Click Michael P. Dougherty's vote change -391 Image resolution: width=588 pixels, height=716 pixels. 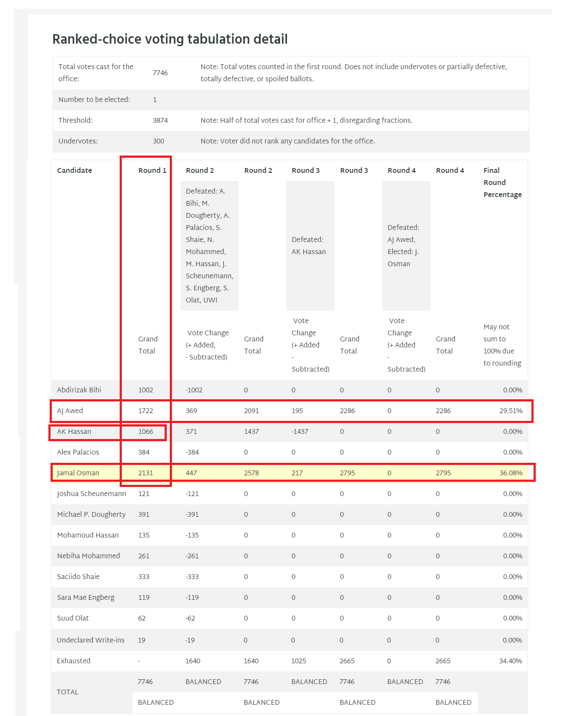[x=192, y=514]
